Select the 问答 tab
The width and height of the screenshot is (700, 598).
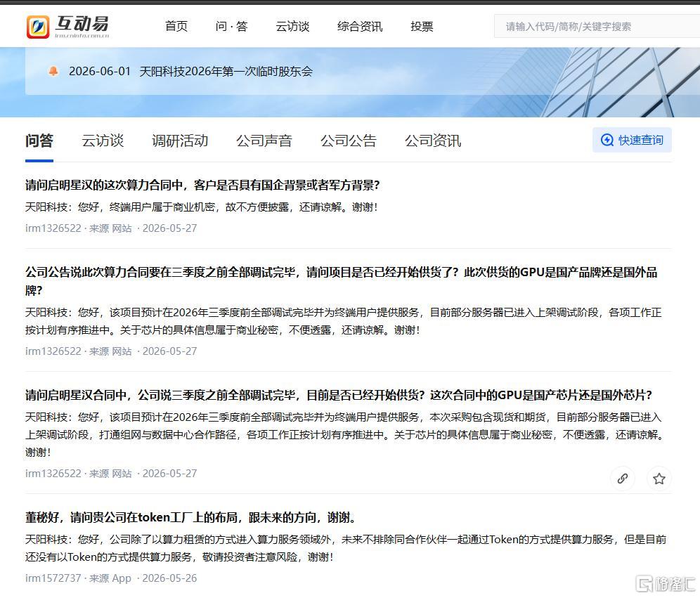(39, 141)
